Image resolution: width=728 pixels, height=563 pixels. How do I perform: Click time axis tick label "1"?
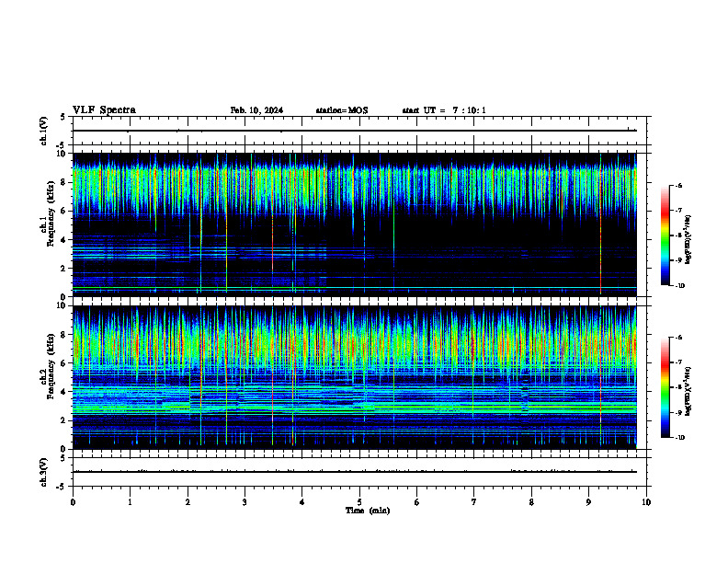pyautogui.click(x=130, y=502)
